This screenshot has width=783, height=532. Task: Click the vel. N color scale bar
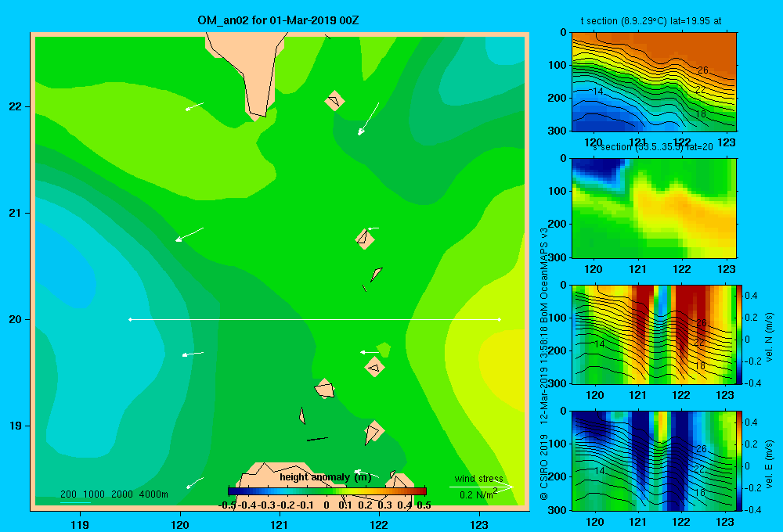(x=739, y=334)
